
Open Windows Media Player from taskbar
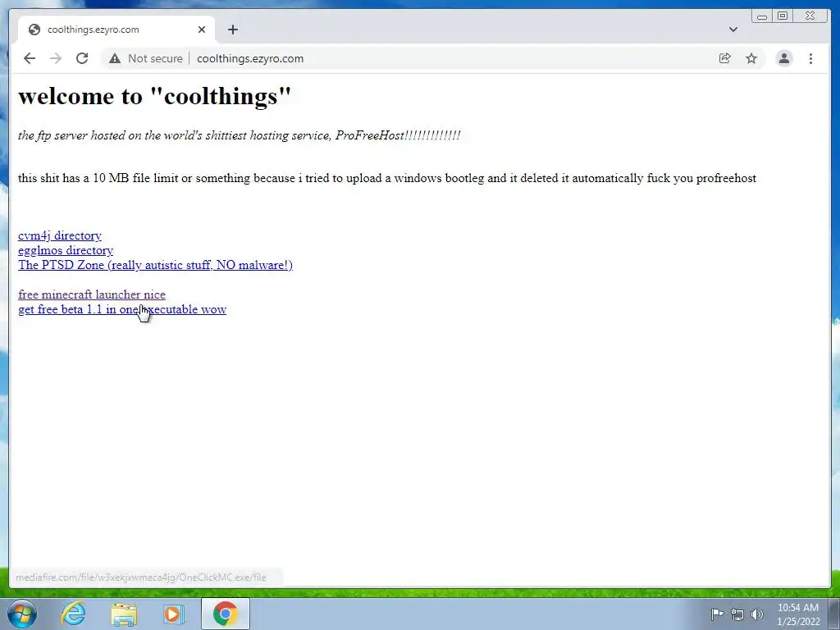click(x=174, y=614)
